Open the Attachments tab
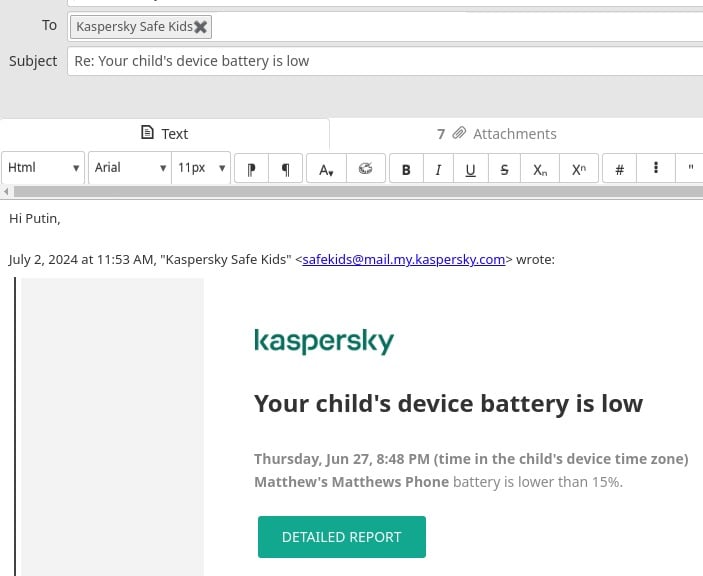The height and width of the screenshot is (576, 703). tap(497, 134)
